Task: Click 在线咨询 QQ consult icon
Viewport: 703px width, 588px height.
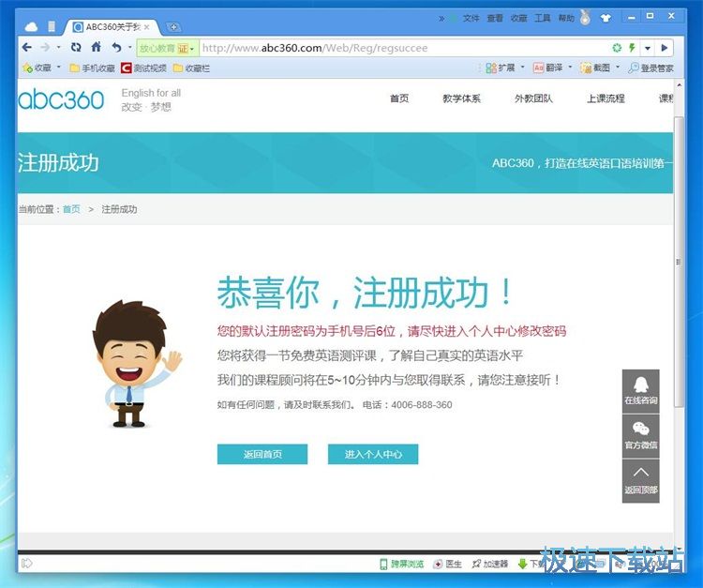Action: (x=641, y=391)
